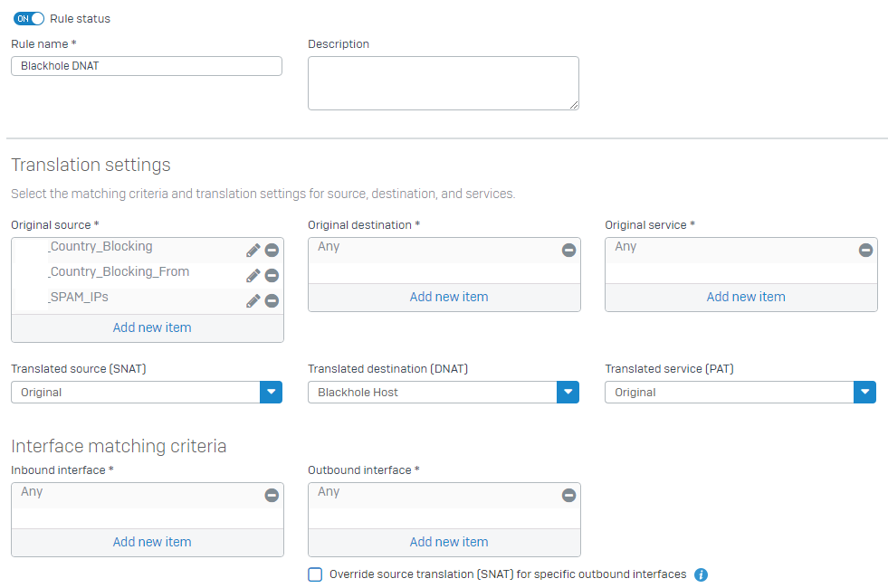Edit the _Country_Blocking_From entry
This screenshot has width=888, height=588.
(x=253, y=276)
